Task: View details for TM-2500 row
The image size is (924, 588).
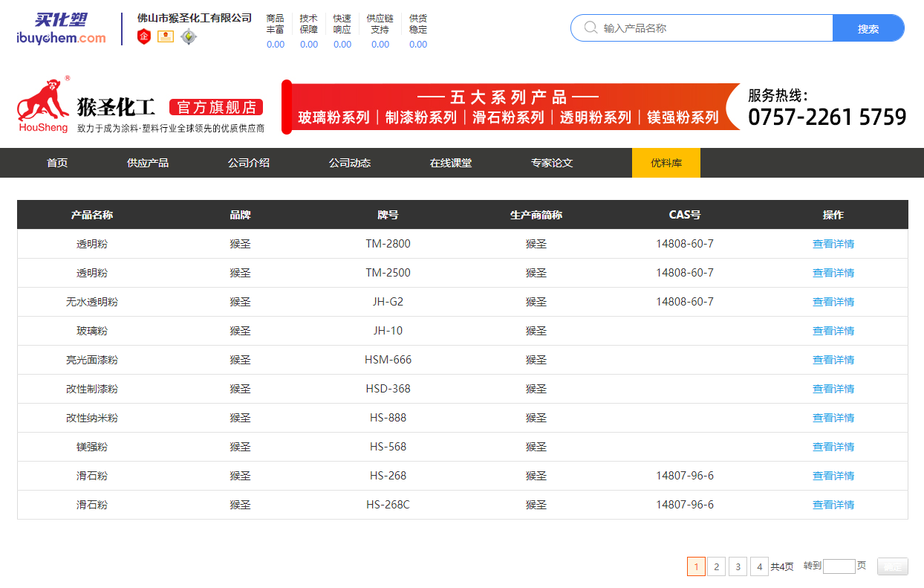Action: pyautogui.click(x=833, y=273)
